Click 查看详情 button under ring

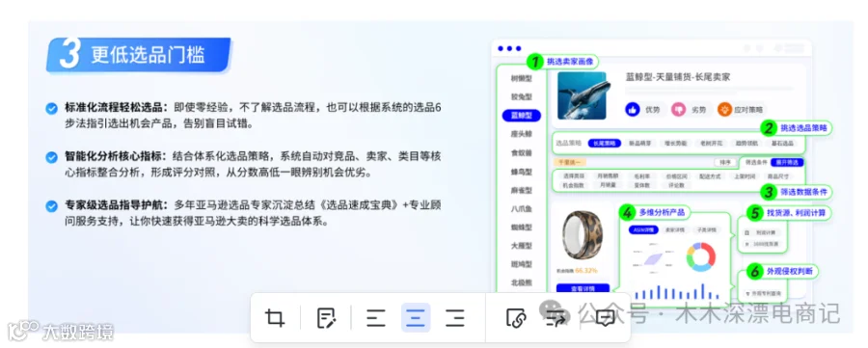coord(583,289)
